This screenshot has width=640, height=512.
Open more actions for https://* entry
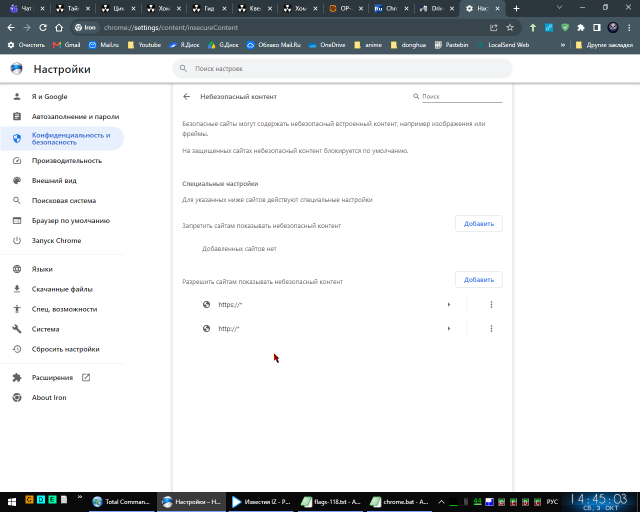tap(491, 305)
